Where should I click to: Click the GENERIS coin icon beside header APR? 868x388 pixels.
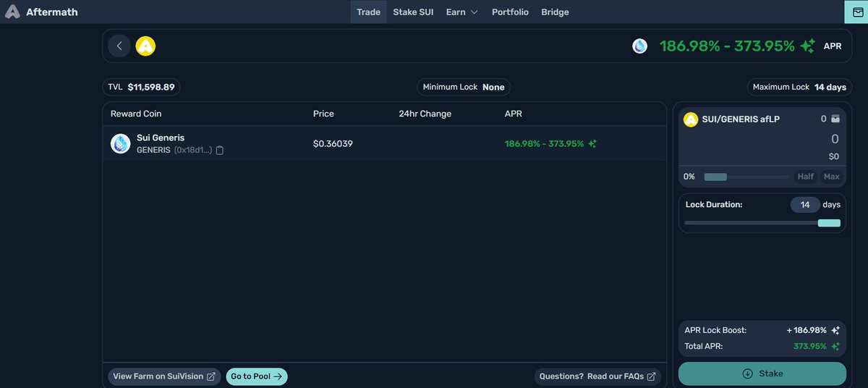pyautogui.click(x=640, y=46)
